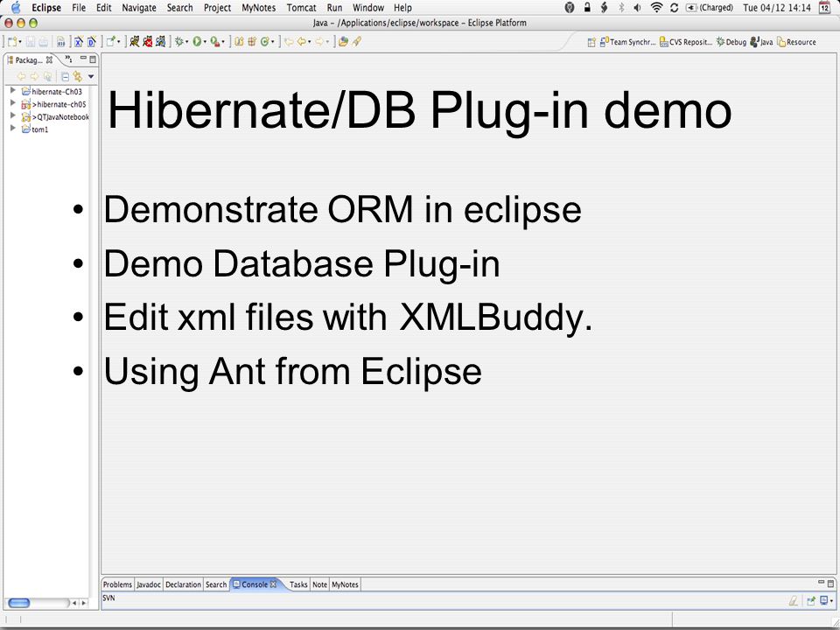Image resolution: width=840 pixels, height=630 pixels.
Task: Open the Tomcat menu
Action: (301, 8)
